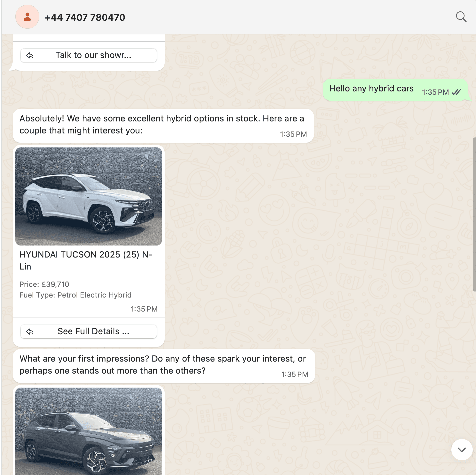Expand the chat by clicking the down chevron
Image resolution: width=476 pixels, height=475 pixels.
461,450
